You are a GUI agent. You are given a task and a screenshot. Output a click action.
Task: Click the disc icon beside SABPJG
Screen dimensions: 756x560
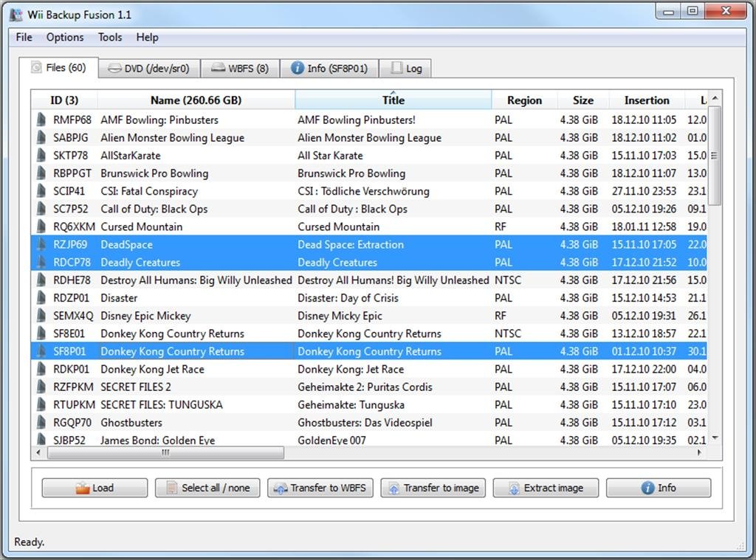point(41,137)
